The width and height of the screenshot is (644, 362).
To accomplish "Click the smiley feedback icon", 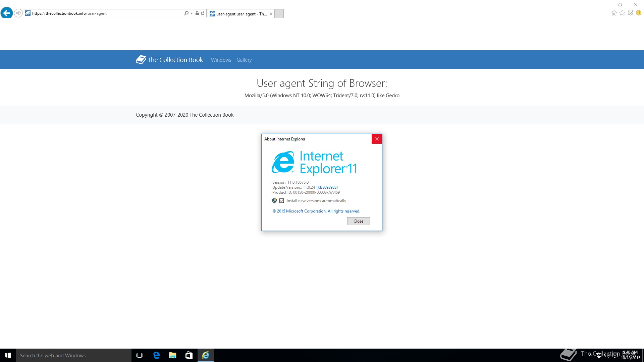I will click(x=639, y=13).
